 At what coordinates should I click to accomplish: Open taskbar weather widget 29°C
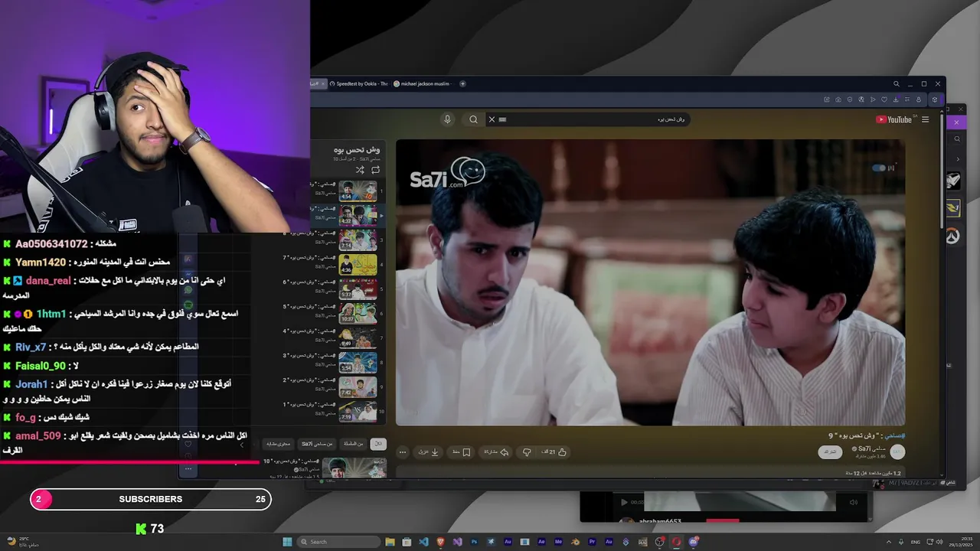(x=21, y=542)
